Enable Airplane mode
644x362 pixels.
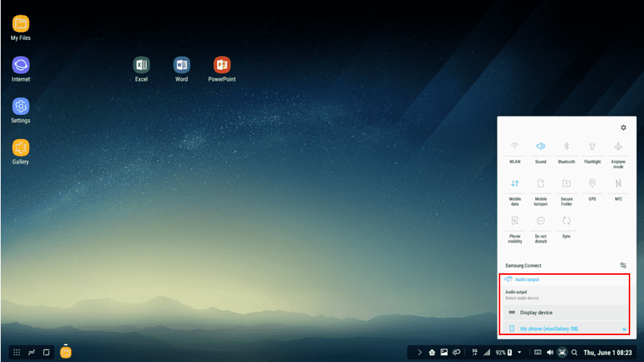[618, 147]
